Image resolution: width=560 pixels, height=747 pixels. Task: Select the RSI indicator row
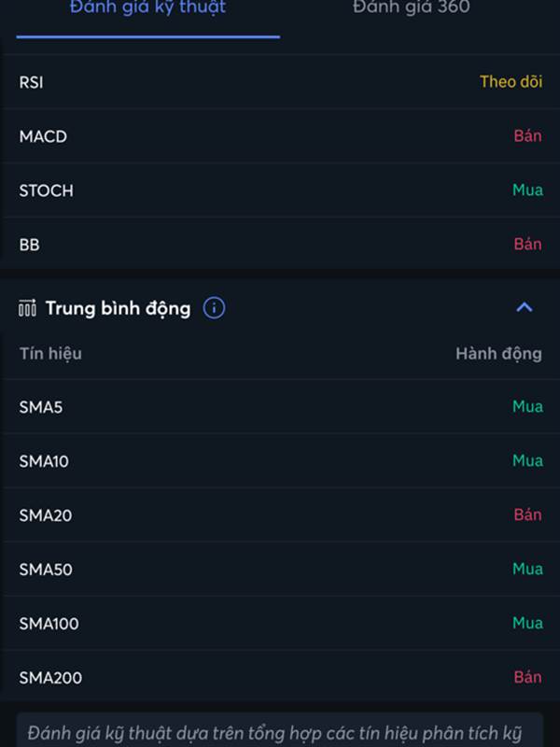click(280, 82)
